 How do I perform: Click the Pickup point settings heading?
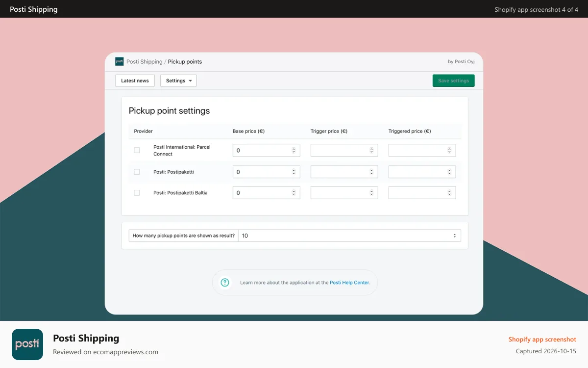[x=169, y=111]
